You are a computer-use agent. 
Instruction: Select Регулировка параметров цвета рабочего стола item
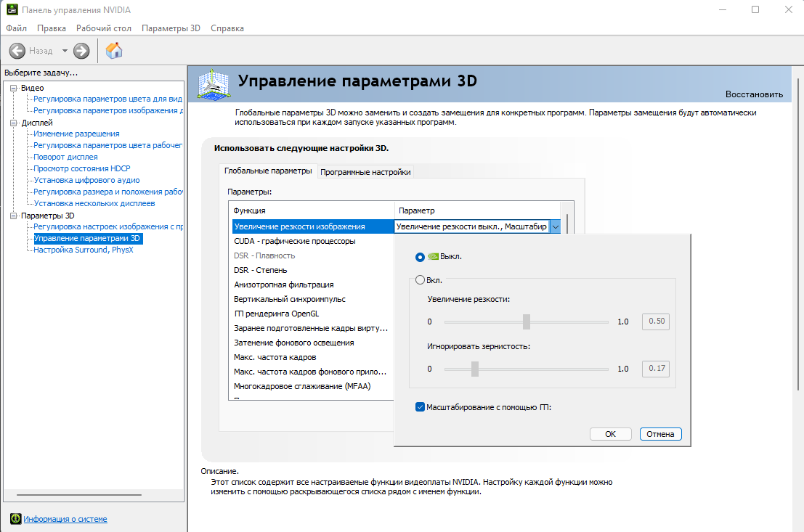[107, 146]
